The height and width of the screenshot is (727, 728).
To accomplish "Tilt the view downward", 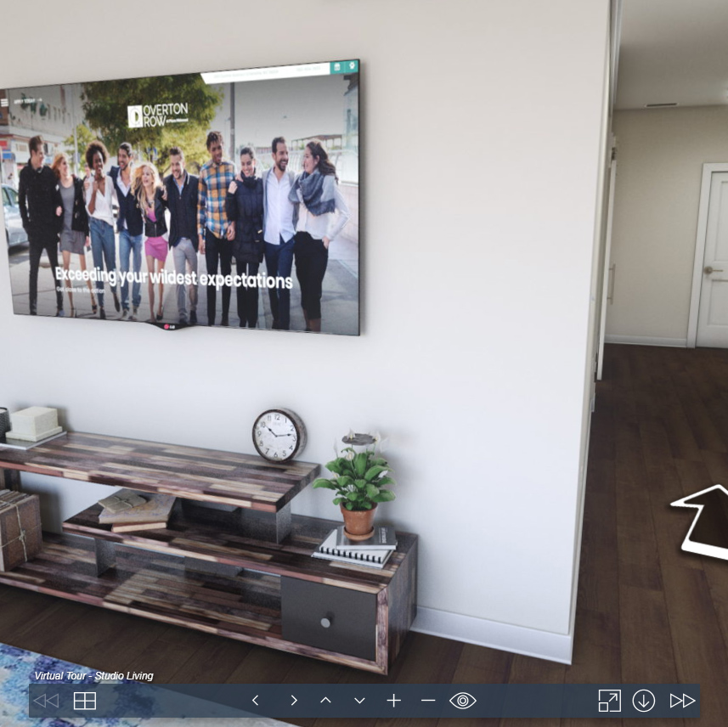I will point(360,700).
